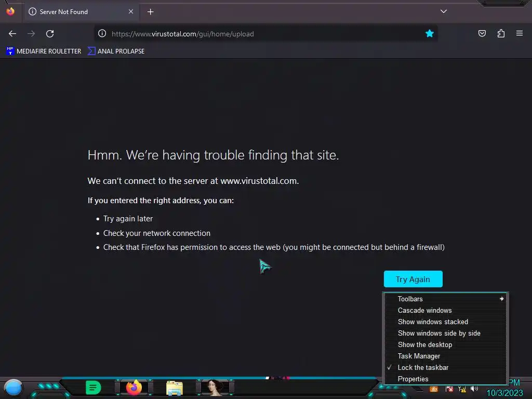
Task: Open MEDIAFIRE ROULETTER bookmark
Action: coord(44,51)
